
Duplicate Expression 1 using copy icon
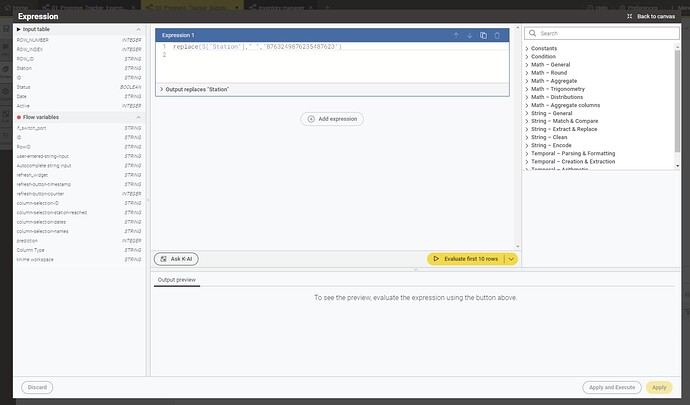(483, 35)
